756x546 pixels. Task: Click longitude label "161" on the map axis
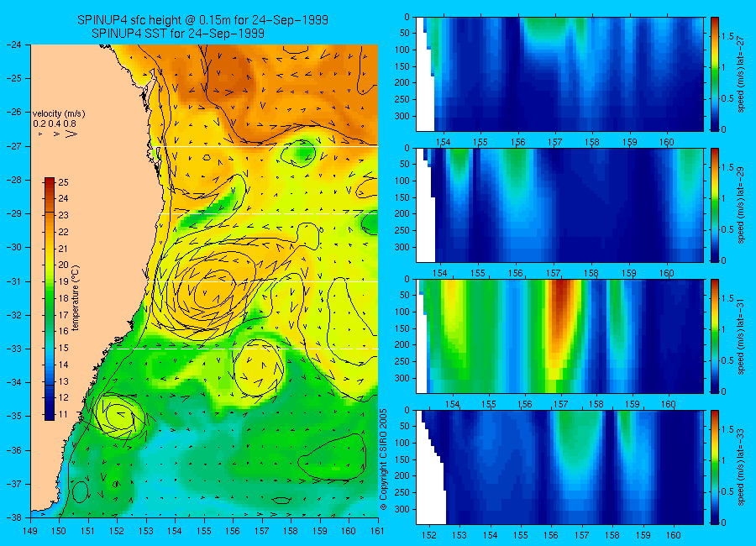click(377, 531)
